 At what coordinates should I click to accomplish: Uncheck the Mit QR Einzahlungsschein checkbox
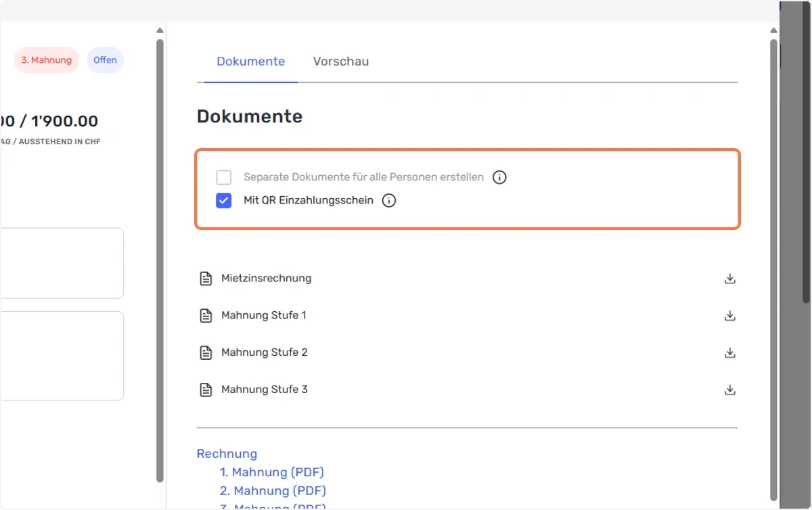point(224,201)
